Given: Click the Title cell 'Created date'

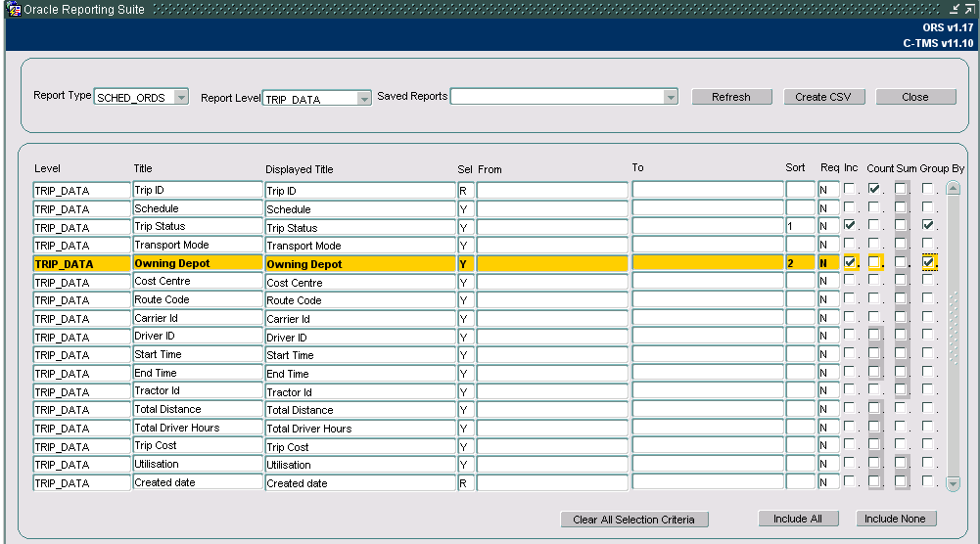Looking at the screenshot, I should click(198, 482).
